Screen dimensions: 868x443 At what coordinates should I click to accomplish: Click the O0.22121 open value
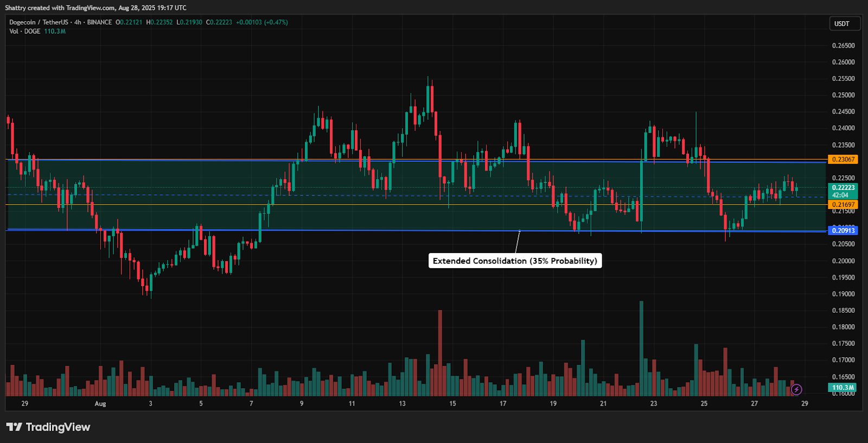[129, 22]
